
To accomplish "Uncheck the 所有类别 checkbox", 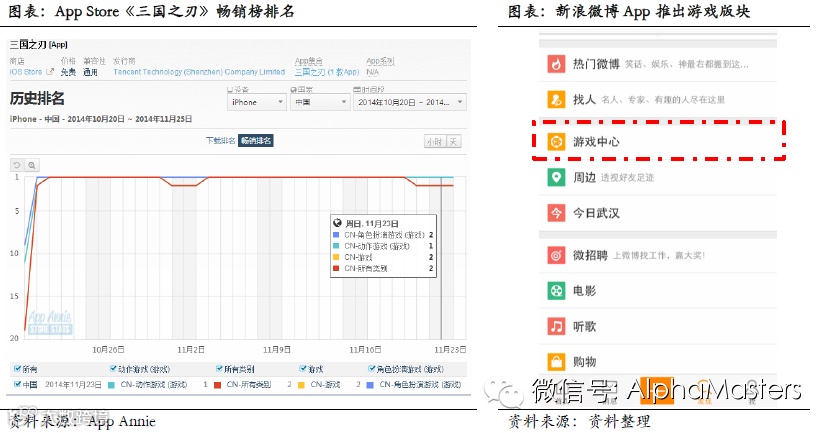I will 219,369.
